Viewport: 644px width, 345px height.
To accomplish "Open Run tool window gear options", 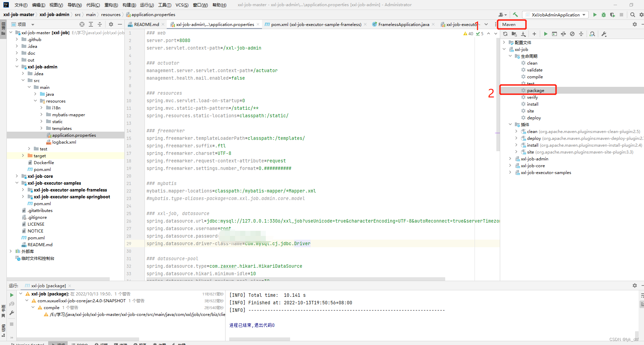I will pos(635,286).
